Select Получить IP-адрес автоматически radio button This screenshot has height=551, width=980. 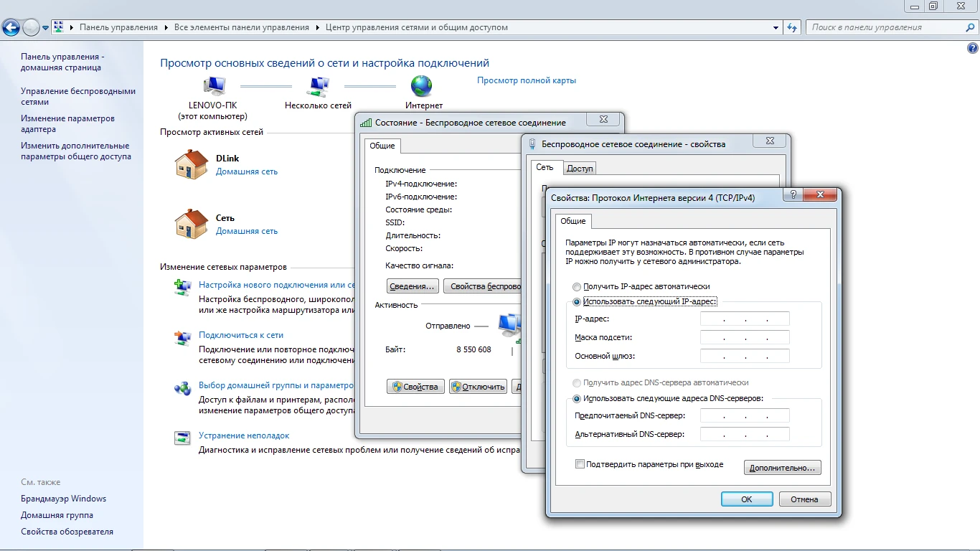[x=577, y=287]
